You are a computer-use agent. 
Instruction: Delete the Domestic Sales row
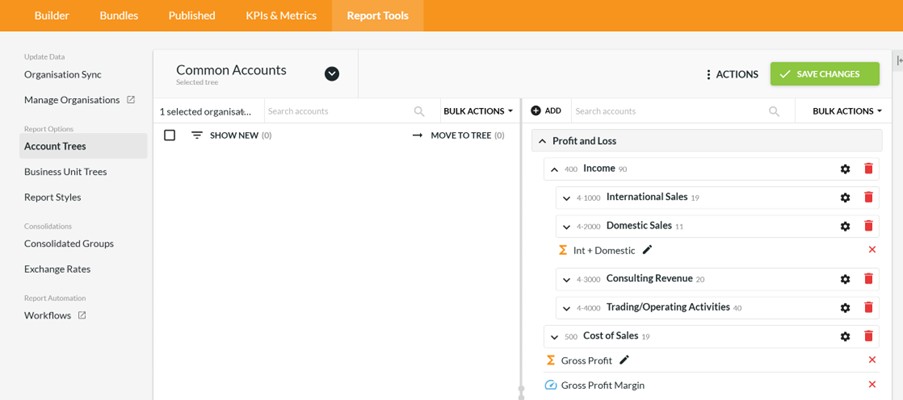click(868, 226)
